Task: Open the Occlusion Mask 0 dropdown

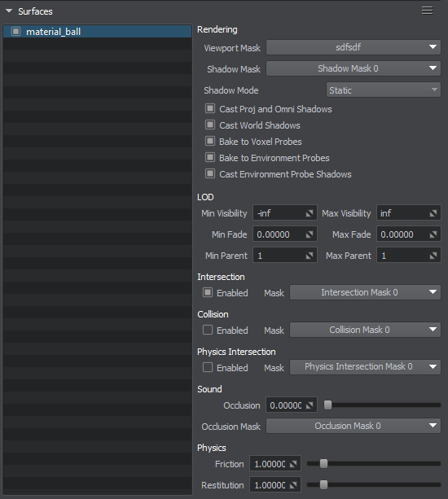Action: tap(354, 426)
